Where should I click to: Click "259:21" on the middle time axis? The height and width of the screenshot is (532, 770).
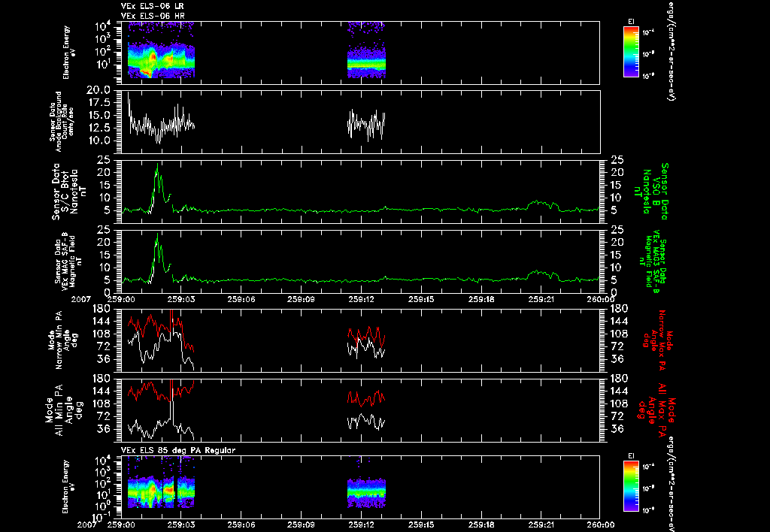pyautogui.click(x=541, y=299)
